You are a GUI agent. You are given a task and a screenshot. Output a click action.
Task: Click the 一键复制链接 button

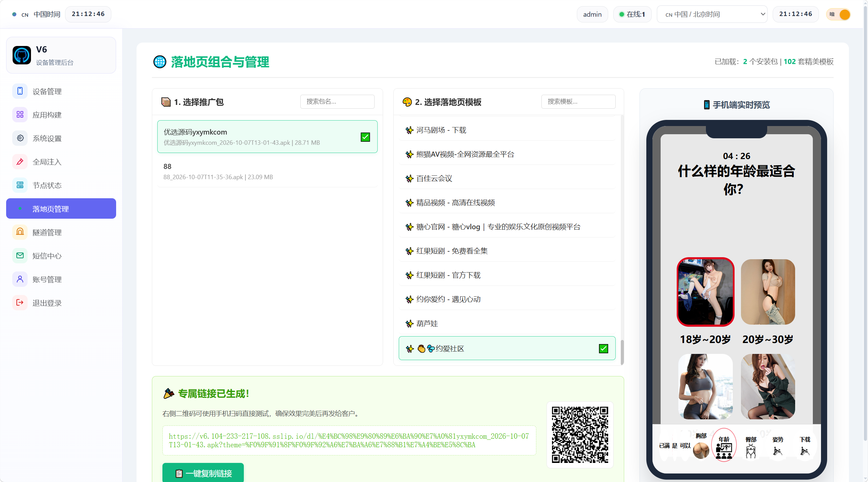[203, 473]
